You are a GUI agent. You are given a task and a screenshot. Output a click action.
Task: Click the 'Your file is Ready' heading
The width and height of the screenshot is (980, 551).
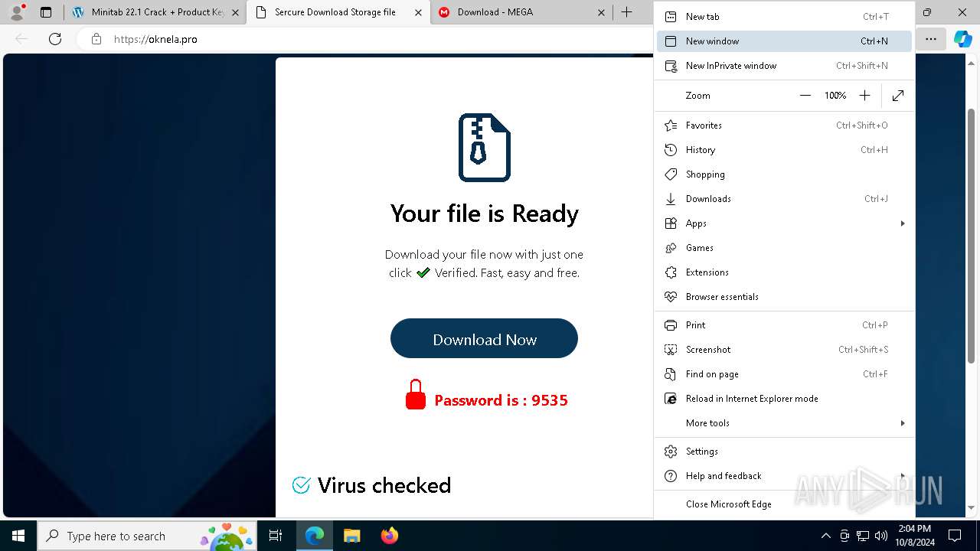tap(485, 214)
